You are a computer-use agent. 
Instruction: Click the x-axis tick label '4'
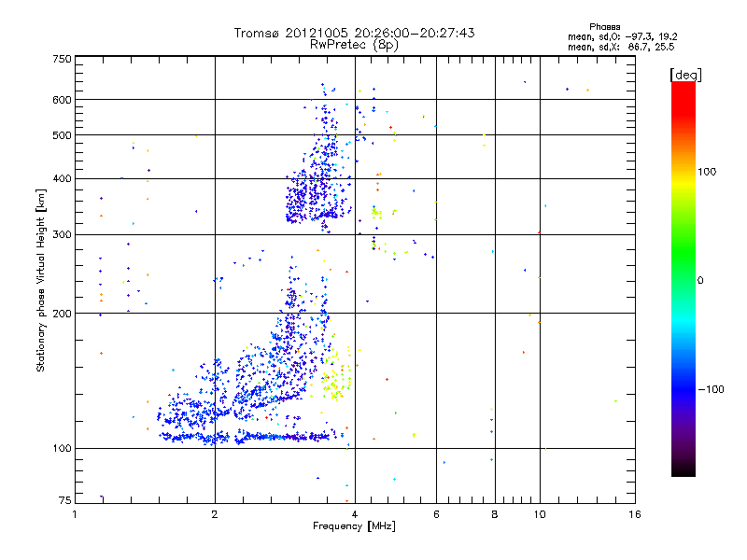pos(355,514)
